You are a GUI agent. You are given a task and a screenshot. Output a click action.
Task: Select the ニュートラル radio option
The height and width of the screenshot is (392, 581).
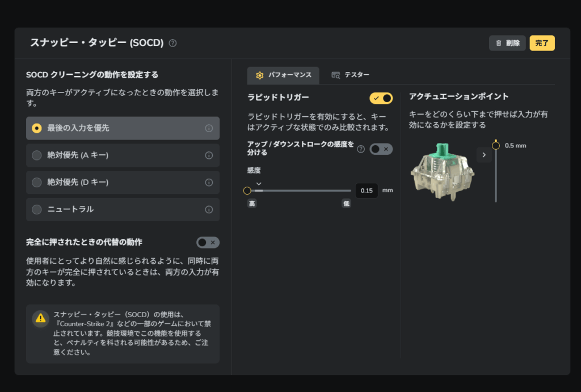[37, 210]
